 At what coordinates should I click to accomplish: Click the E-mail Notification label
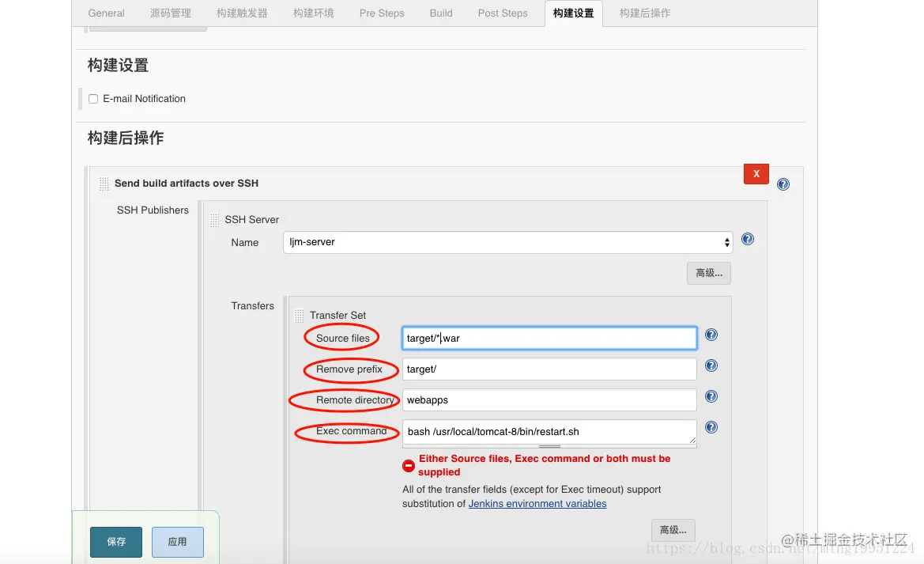click(145, 99)
